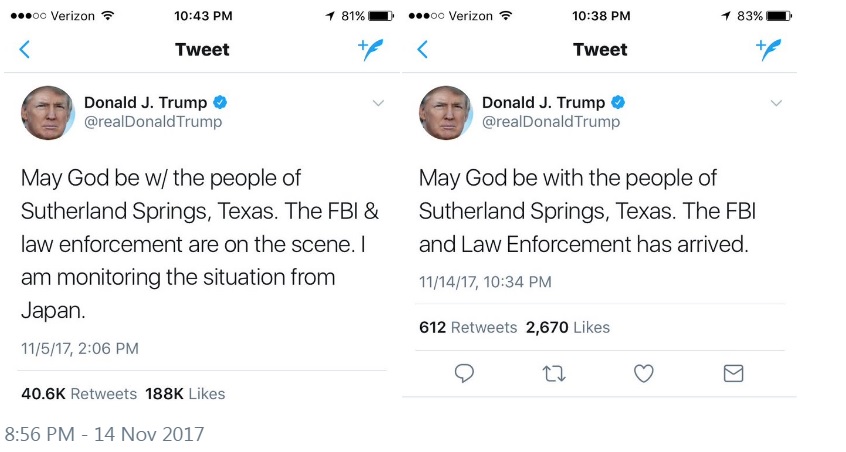Tap the verified badge on right tweet
Image resolution: width=846 pixels, height=452 pixels.
618,103
